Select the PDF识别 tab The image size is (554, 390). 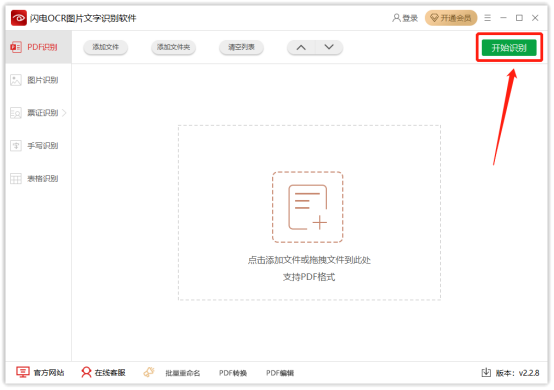coord(38,47)
